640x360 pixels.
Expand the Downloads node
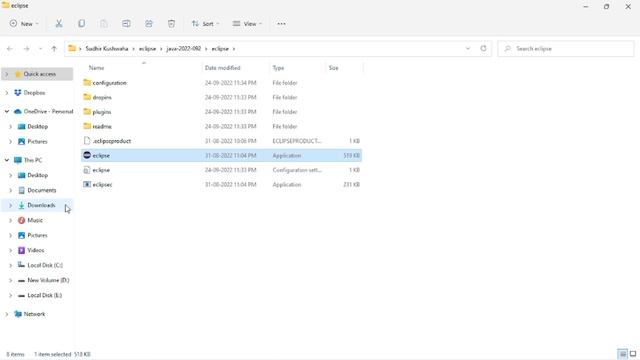pos(11,205)
